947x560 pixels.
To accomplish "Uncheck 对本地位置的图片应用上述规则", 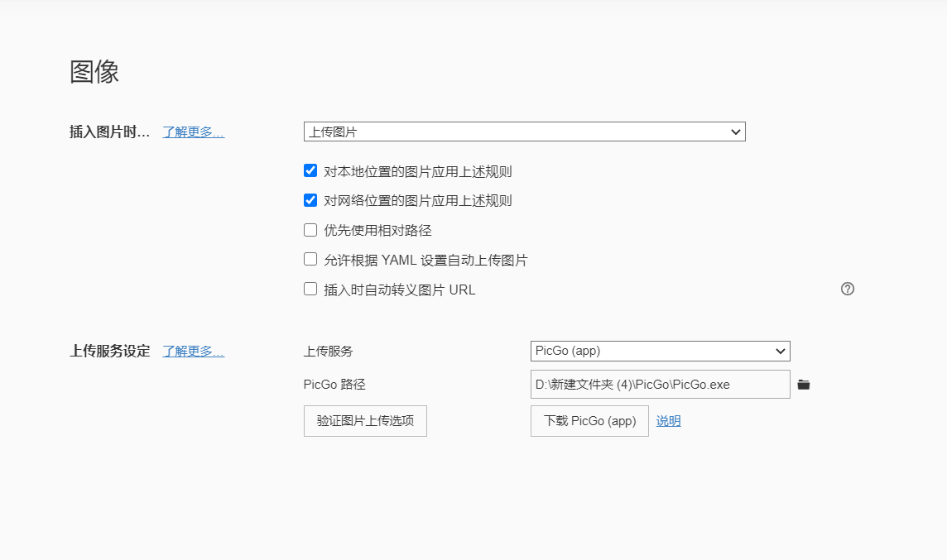I will [x=310, y=170].
